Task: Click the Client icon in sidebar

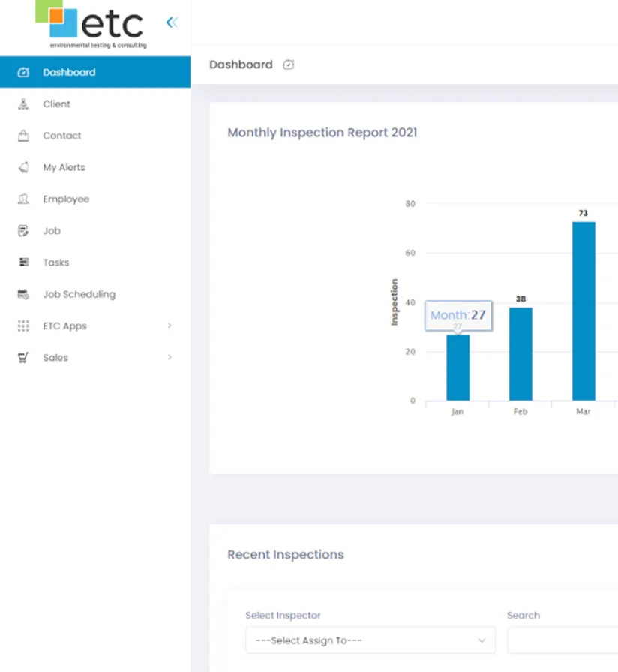Action: (23, 104)
